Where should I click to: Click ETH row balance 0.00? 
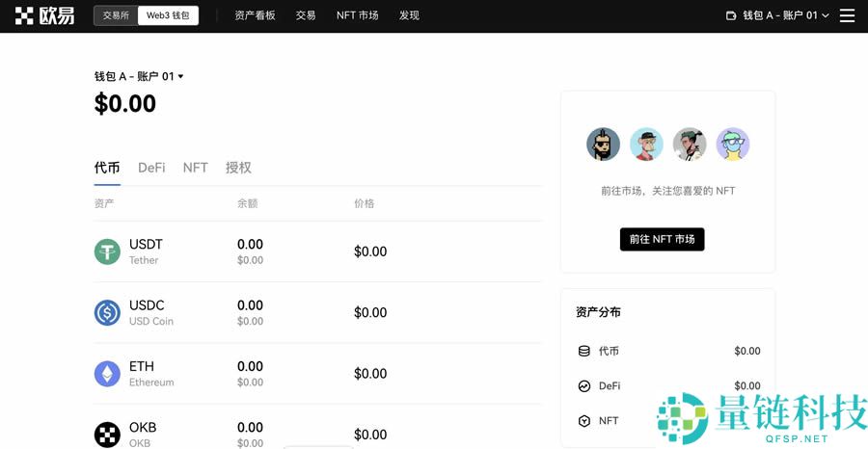coord(250,366)
